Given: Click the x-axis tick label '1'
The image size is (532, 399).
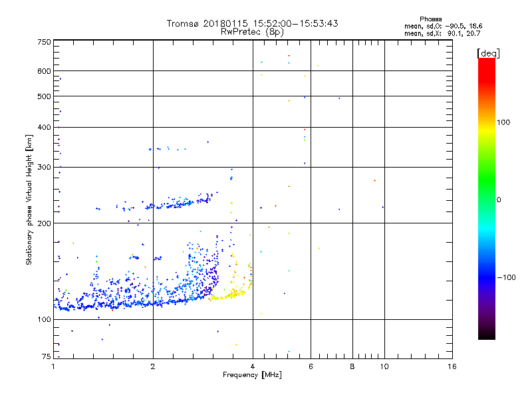Looking at the screenshot, I should click(x=53, y=366).
